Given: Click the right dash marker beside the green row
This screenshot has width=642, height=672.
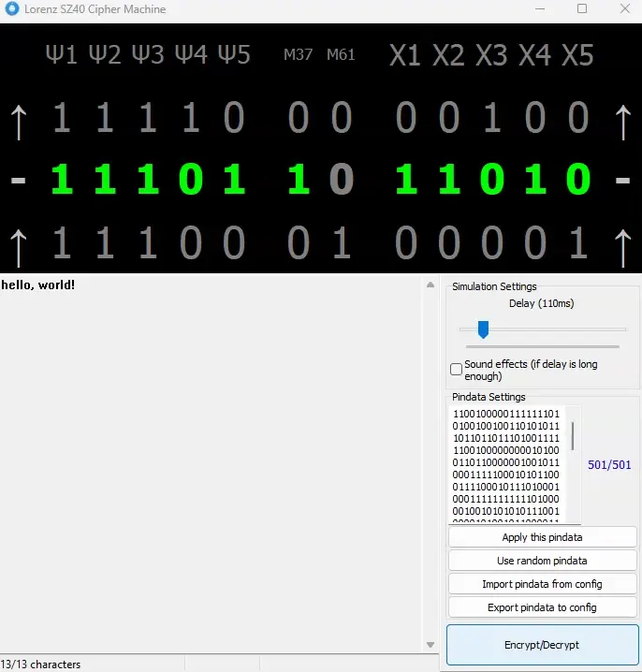Looking at the screenshot, I should (x=622, y=179).
